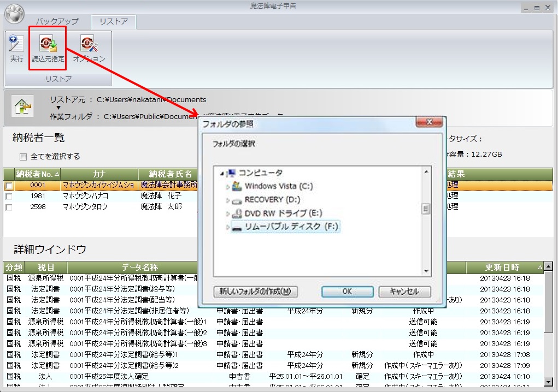Sort by the 更新日時 column header
This screenshot has width=558, height=392.
(x=502, y=268)
